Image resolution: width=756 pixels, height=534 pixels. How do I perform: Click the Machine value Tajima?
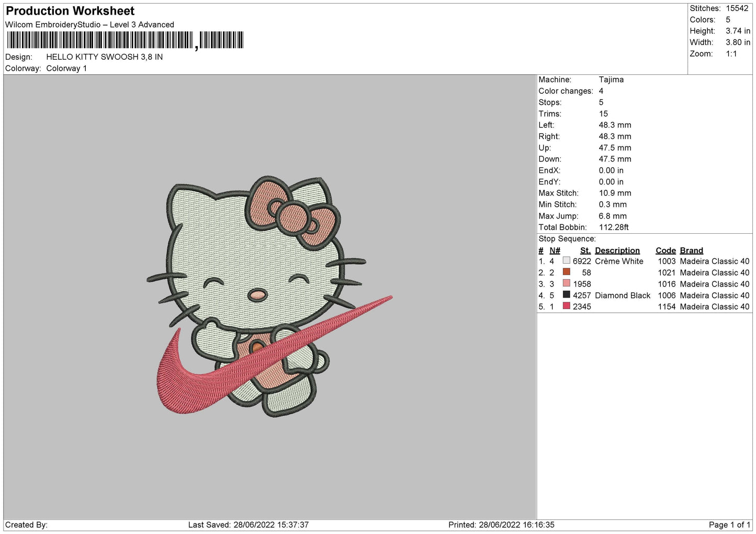[611, 80]
